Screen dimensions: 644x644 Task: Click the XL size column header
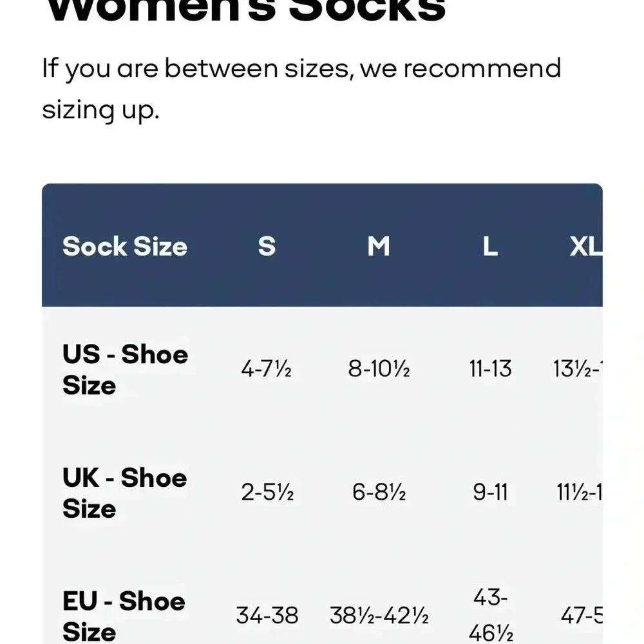point(586,247)
